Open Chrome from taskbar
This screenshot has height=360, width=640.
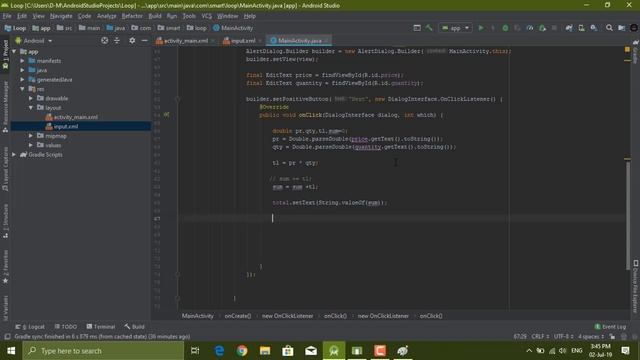(x=242, y=351)
